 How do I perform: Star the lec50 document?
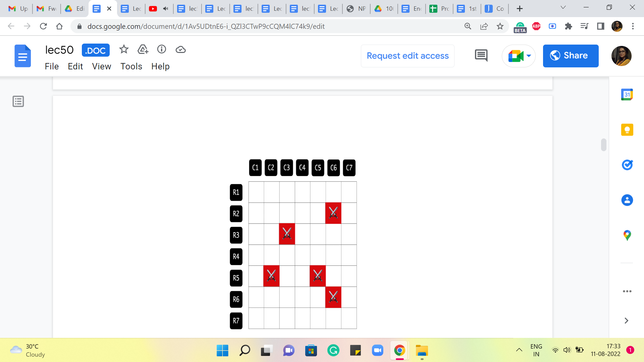124,50
